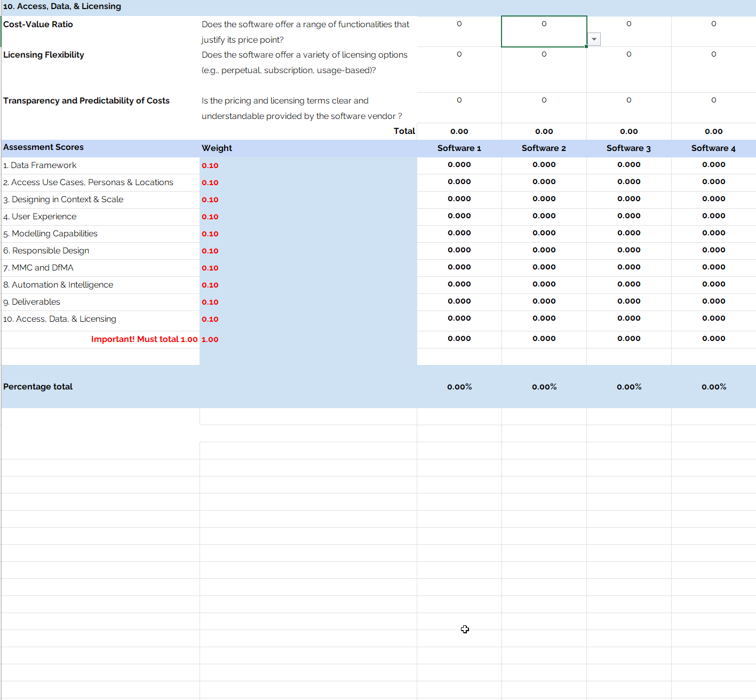This screenshot has width=756, height=700.
Task: Click the Deliverables weight 0.10 cell
Action: pyautogui.click(x=210, y=302)
